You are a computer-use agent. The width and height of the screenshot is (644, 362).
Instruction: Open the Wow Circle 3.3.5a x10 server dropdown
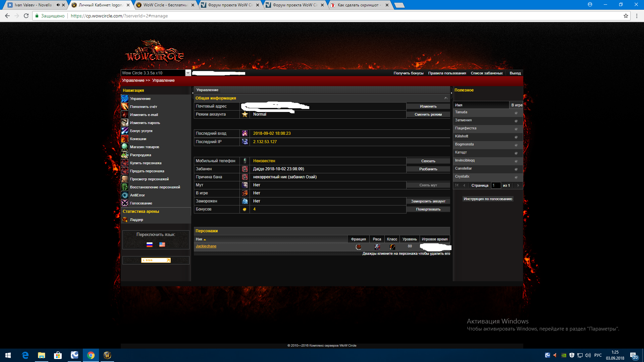[x=188, y=73]
